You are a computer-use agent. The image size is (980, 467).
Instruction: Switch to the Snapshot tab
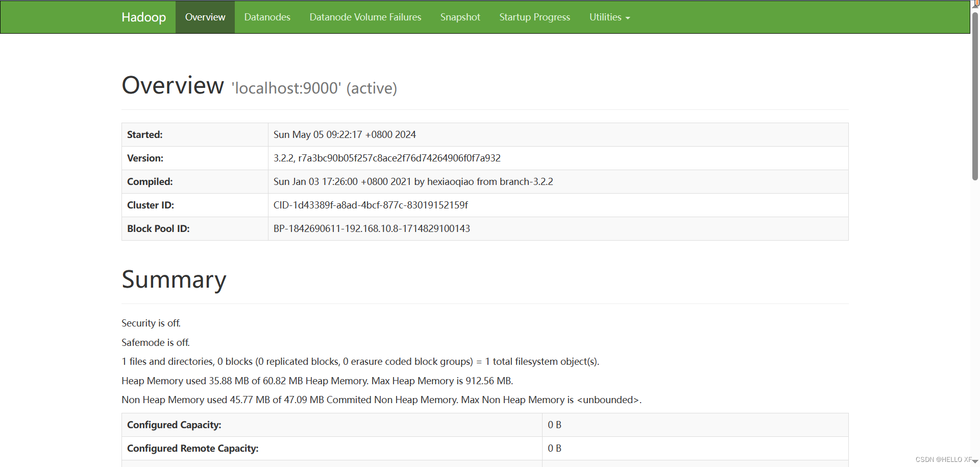coord(460,17)
